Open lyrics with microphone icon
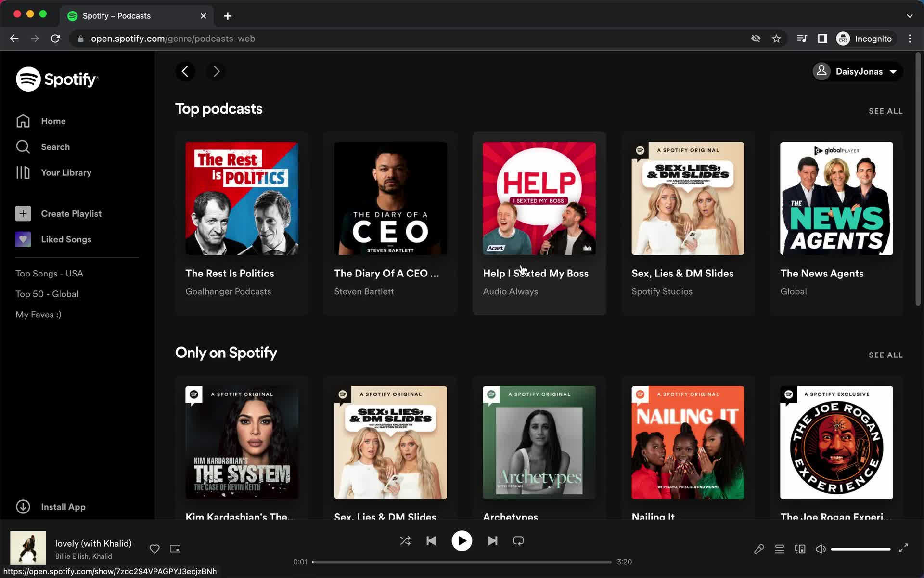924x578 pixels. coord(759,549)
